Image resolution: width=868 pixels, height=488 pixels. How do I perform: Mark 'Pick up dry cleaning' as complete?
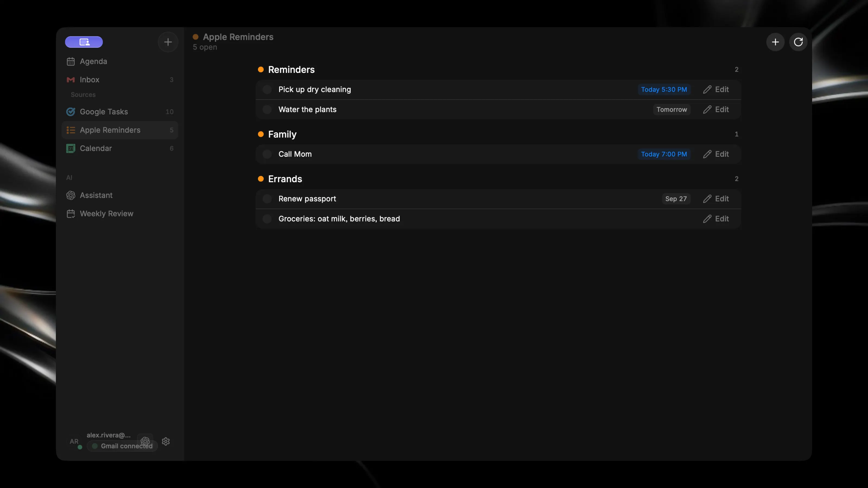[267, 89]
